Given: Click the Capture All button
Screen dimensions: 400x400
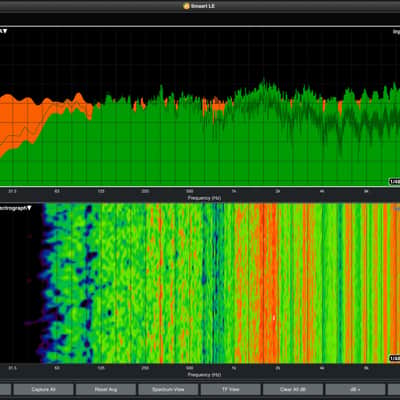Looking at the screenshot, I should [43, 389].
